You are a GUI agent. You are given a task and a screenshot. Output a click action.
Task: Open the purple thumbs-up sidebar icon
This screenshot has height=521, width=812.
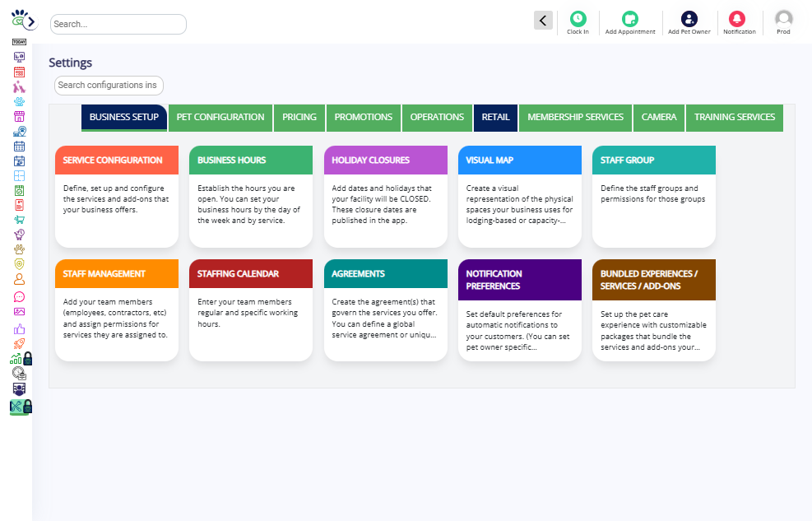(x=19, y=329)
